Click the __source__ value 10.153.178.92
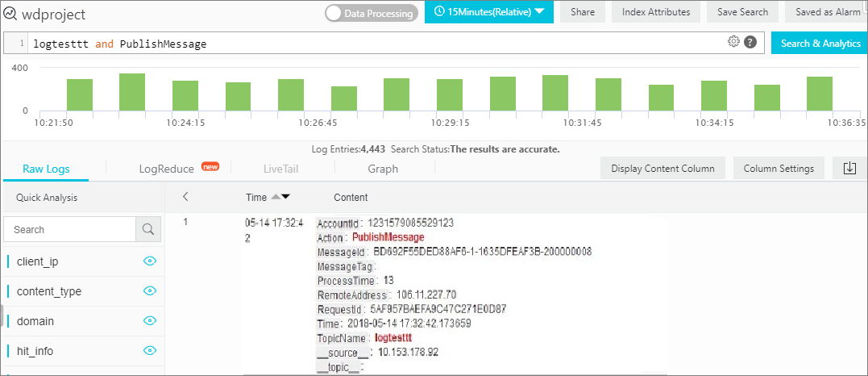 point(409,352)
